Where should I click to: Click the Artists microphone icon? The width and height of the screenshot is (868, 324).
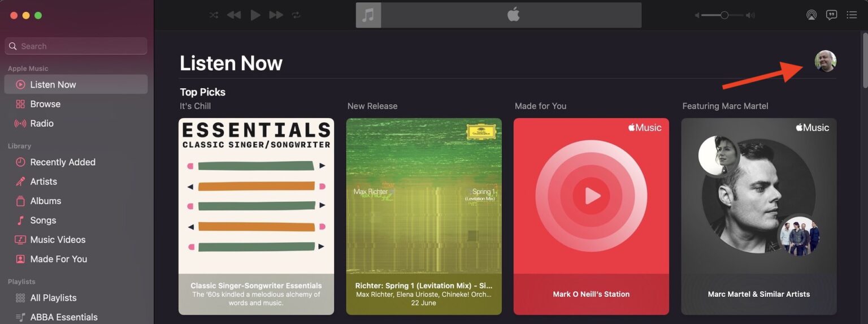(20, 182)
